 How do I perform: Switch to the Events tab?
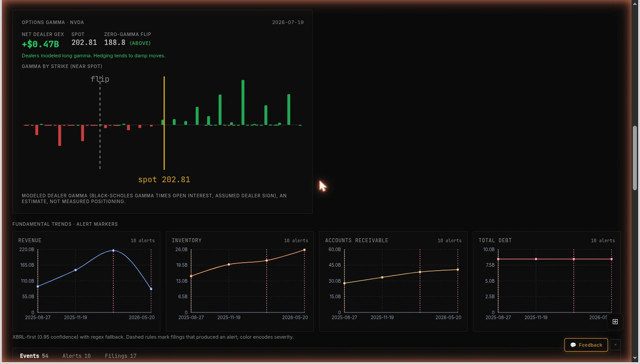pyautogui.click(x=34, y=356)
